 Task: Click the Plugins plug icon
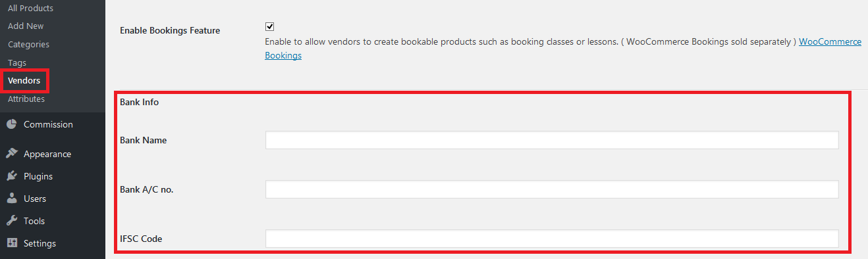(x=11, y=176)
